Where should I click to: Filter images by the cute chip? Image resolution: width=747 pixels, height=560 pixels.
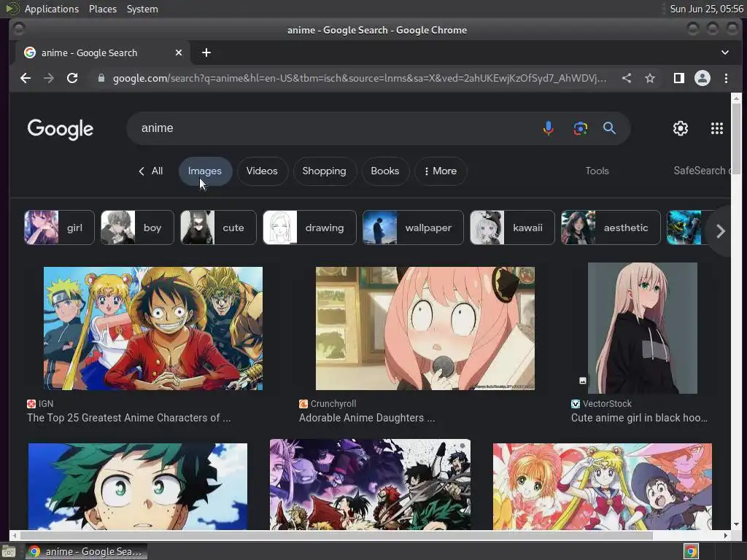[x=218, y=227]
